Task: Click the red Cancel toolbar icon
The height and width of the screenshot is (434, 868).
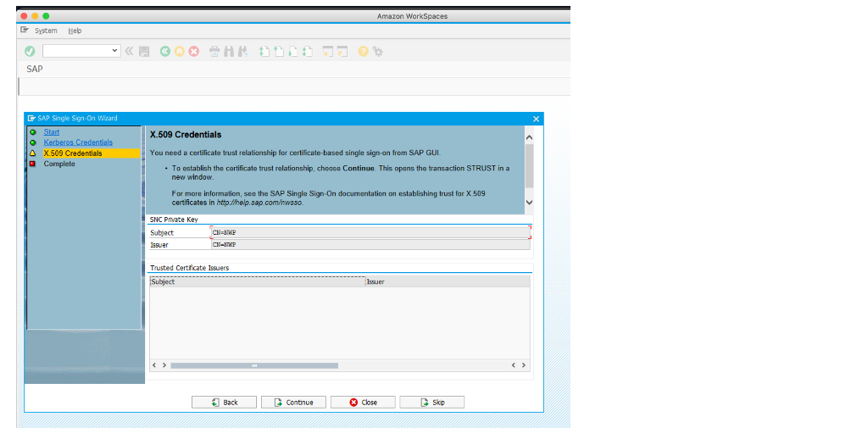Action: 194,52
